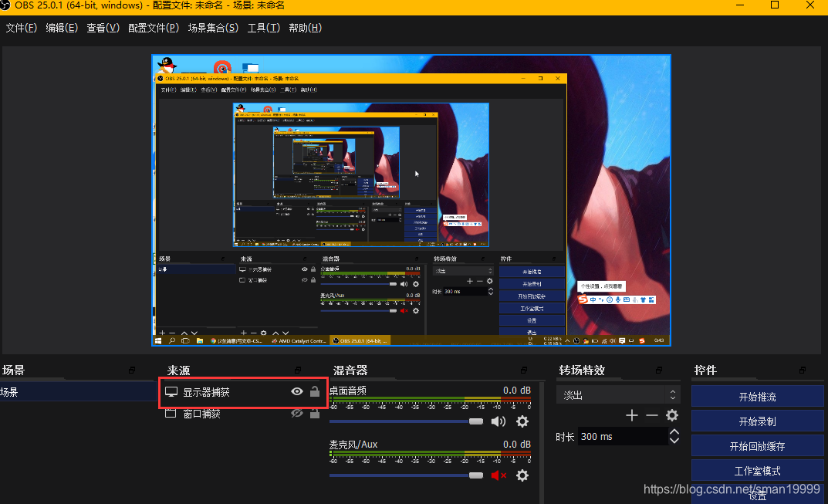Add a transition with plus icon
828x504 pixels.
[631, 416]
